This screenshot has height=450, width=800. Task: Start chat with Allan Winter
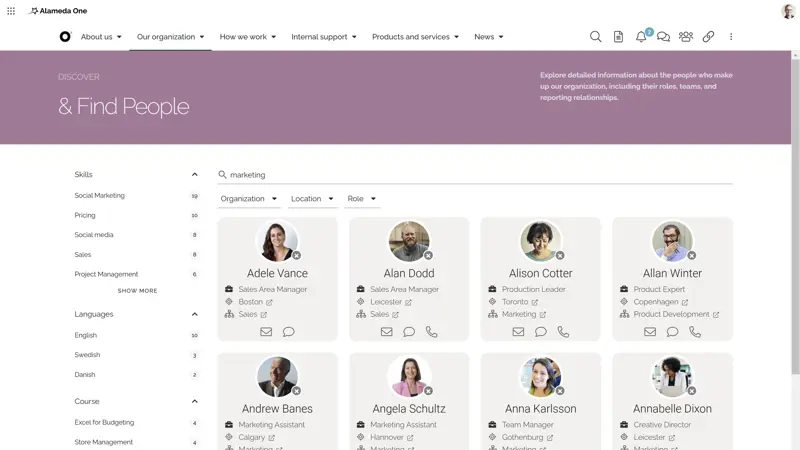(x=672, y=332)
